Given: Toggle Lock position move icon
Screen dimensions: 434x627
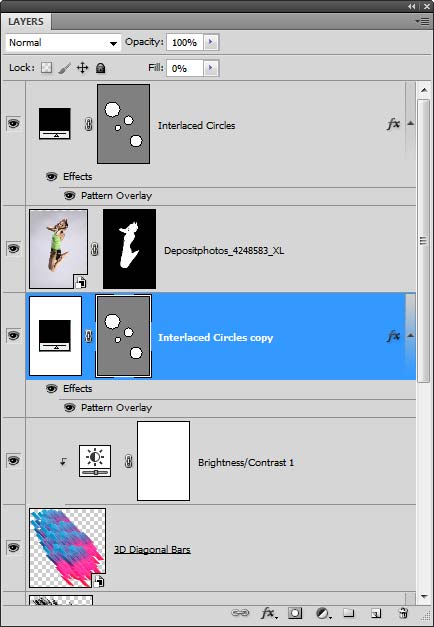Looking at the screenshot, I should click(x=82, y=68).
